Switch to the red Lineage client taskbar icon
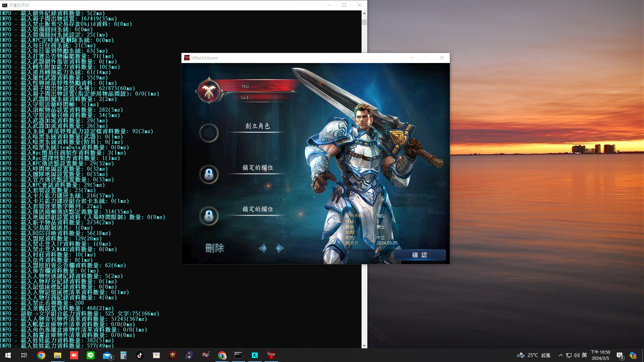The image size is (644, 362). (x=271, y=355)
